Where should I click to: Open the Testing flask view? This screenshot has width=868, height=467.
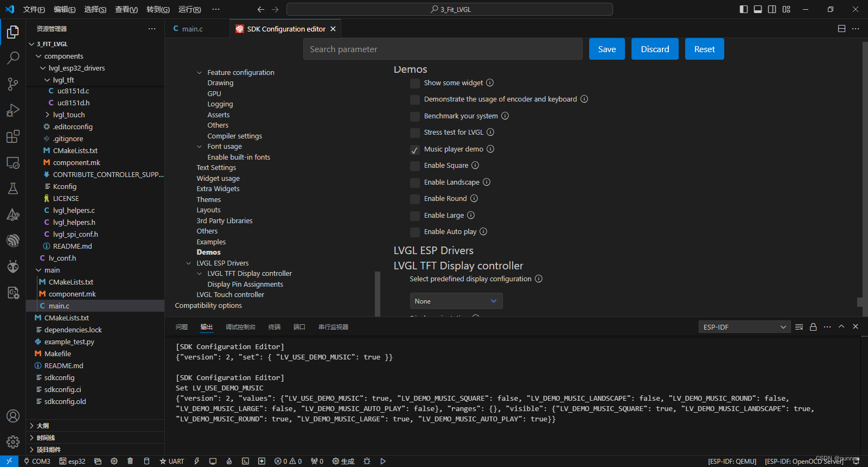pos(13,188)
